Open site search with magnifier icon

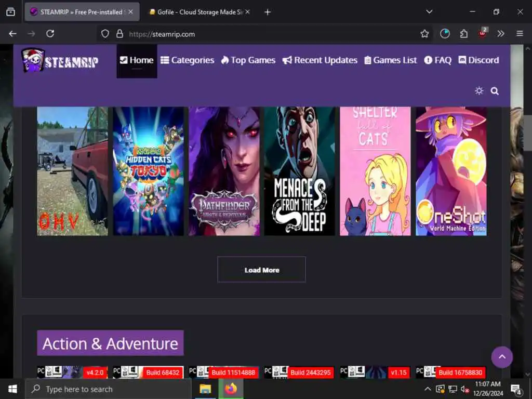click(495, 91)
